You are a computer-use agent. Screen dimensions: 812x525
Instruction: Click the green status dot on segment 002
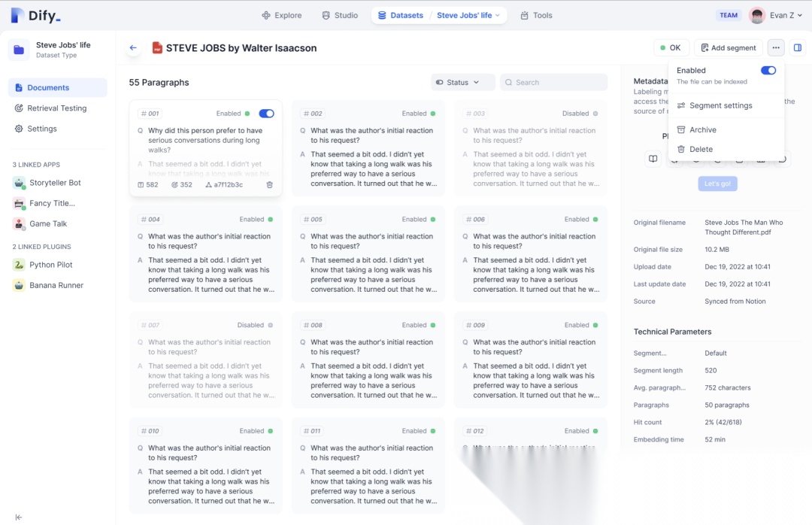(433, 114)
